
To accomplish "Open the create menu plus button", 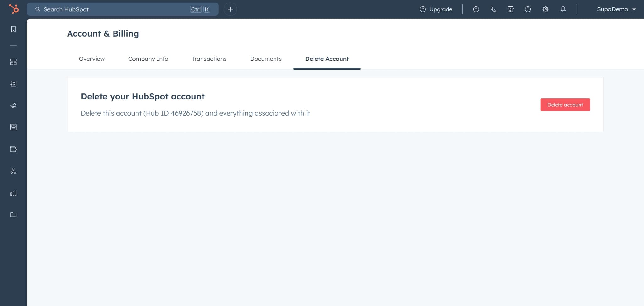I will [x=230, y=9].
